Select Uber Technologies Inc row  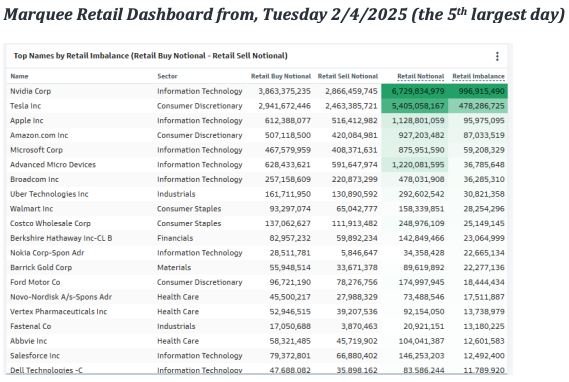click(257, 194)
